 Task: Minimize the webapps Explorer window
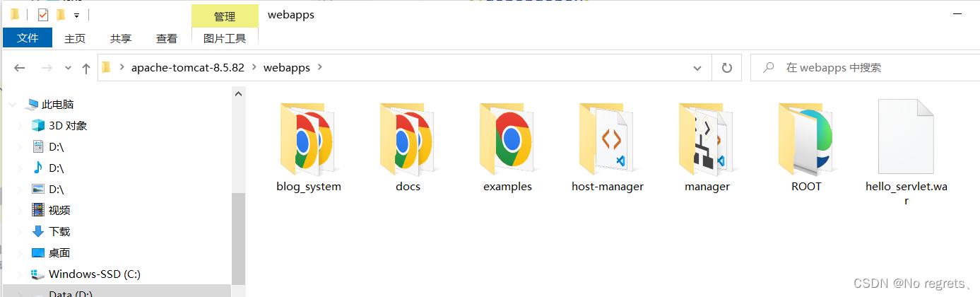pyautogui.click(x=959, y=14)
